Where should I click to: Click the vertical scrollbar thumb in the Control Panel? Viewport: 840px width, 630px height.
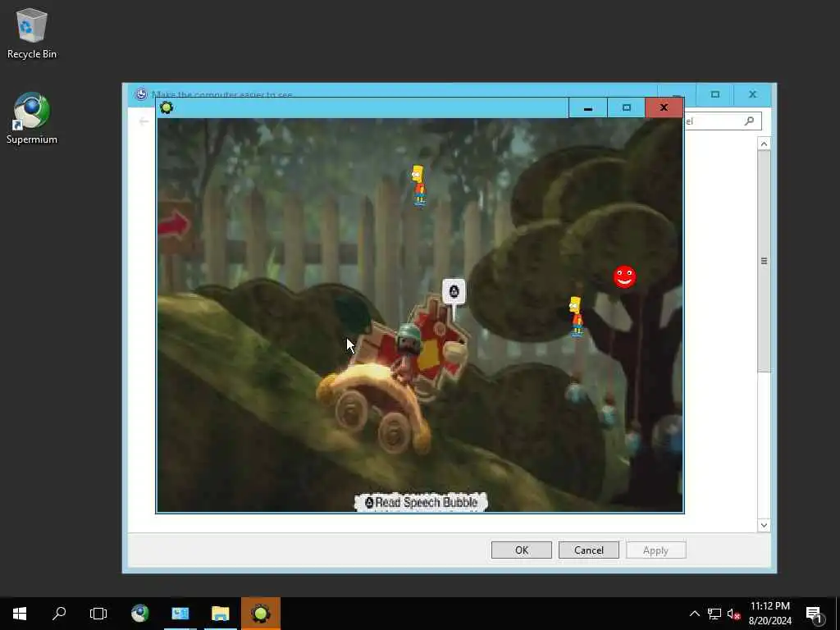click(x=764, y=261)
